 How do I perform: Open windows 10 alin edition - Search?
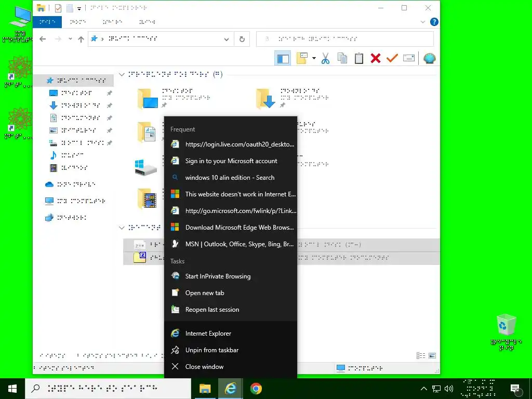(x=231, y=178)
